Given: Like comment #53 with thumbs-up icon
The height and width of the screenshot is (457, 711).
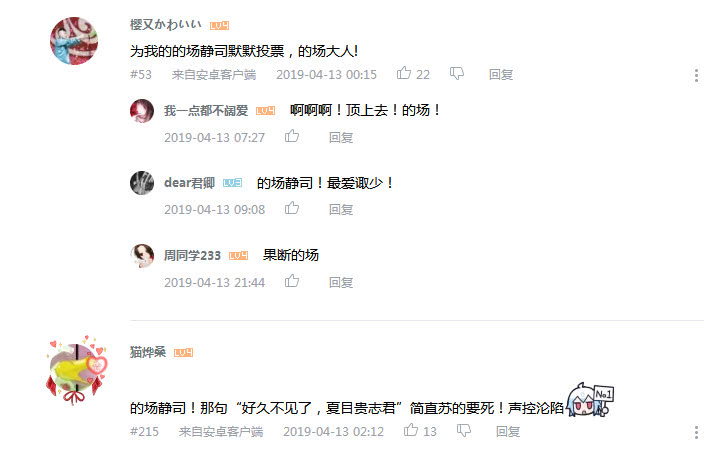Looking at the screenshot, I should pos(404,73).
